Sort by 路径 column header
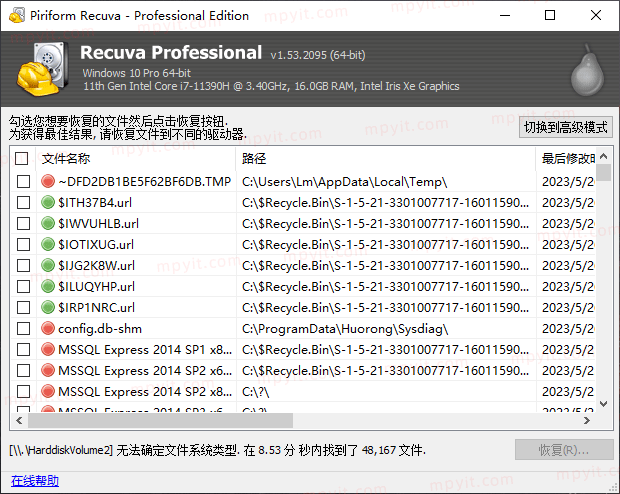The image size is (620, 494). point(386,159)
